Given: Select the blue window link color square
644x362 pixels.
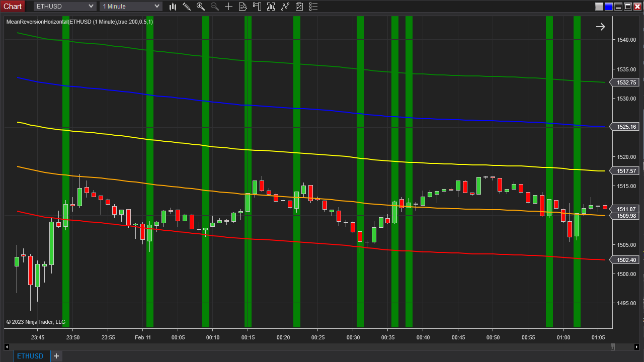Looking at the screenshot, I should [609, 7].
